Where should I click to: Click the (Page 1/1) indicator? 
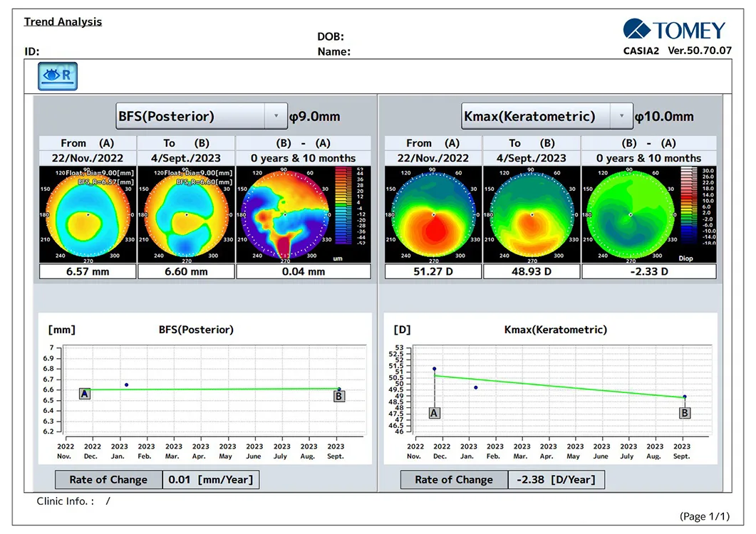[705, 516]
